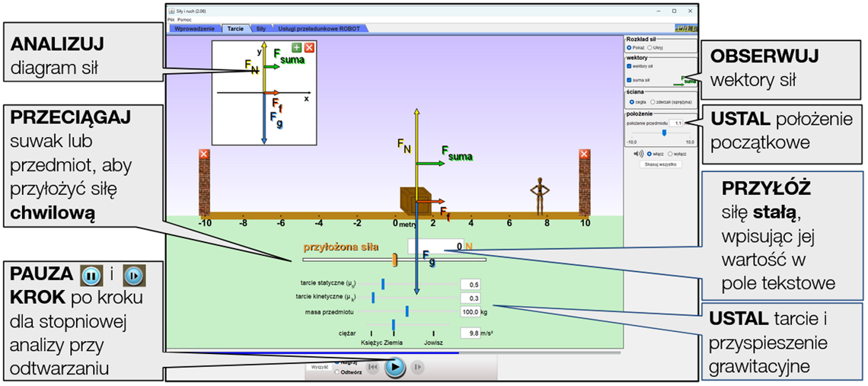Viewport: 868px width, 386px height.
Task: Switch to the Tarcie tab
Action: [x=236, y=28]
